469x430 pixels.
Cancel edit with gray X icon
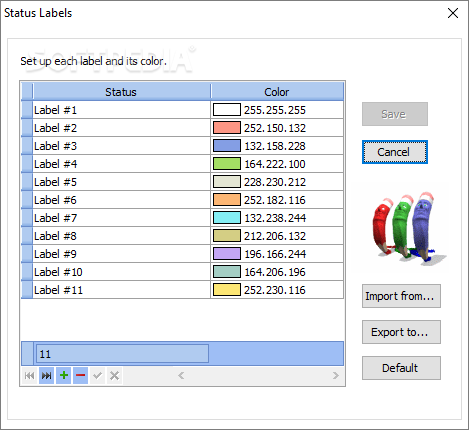(114, 376)
